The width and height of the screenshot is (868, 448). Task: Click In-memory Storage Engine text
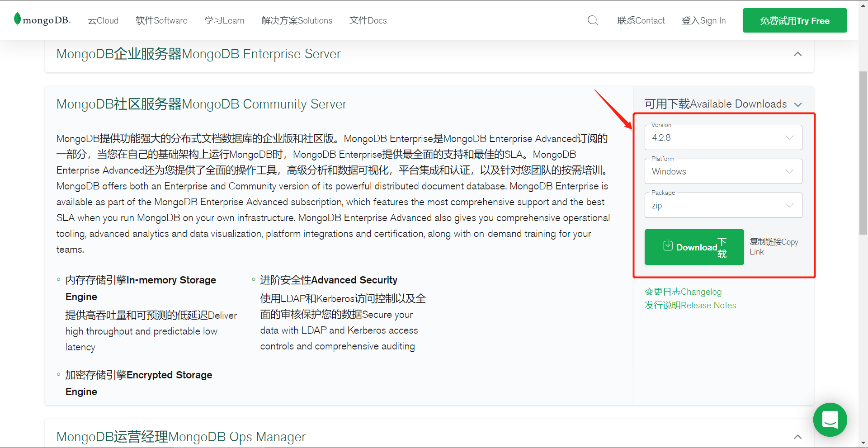141,288
